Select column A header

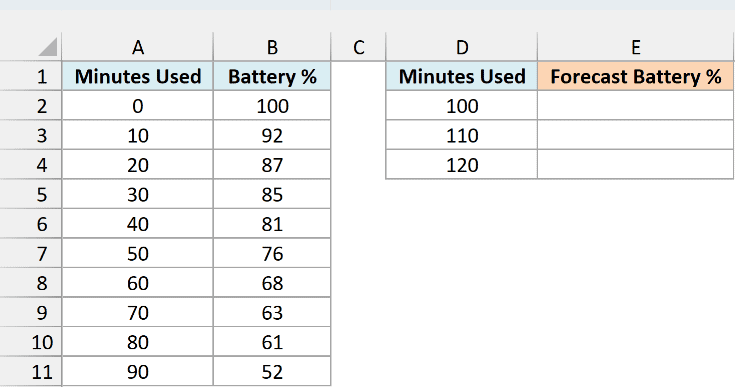[137, 47]
